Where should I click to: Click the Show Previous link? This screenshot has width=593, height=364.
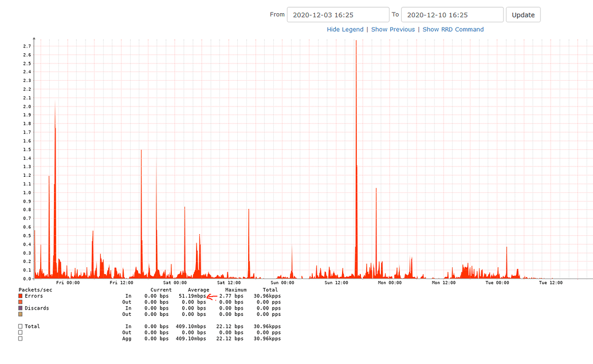pos(393,29)
